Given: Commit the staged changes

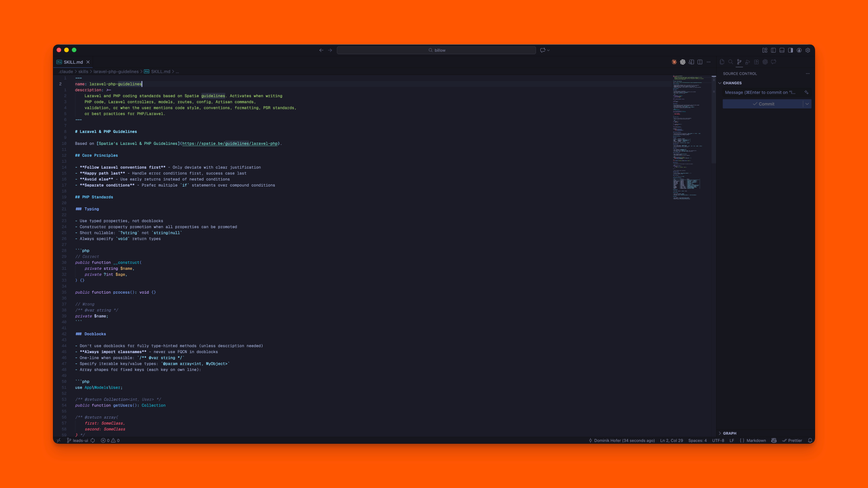Looking at the screenshot, I should (x=763, y=104).
